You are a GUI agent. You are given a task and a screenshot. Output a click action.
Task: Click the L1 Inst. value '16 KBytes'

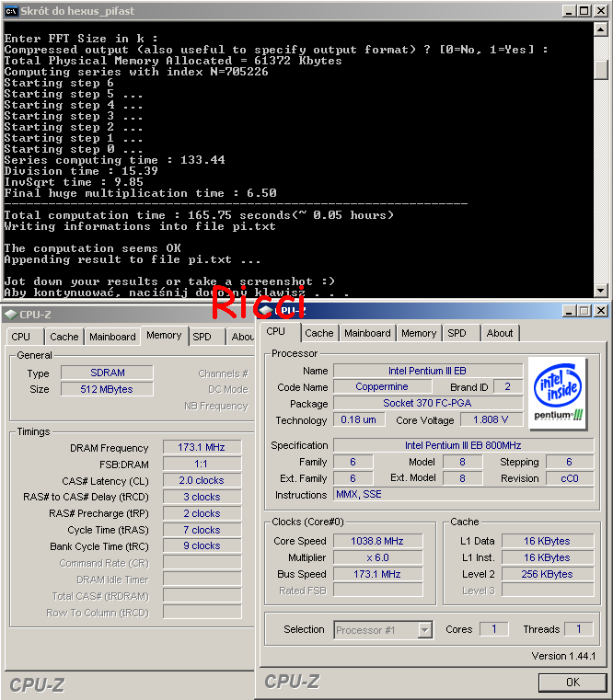[x=548, y=557]
